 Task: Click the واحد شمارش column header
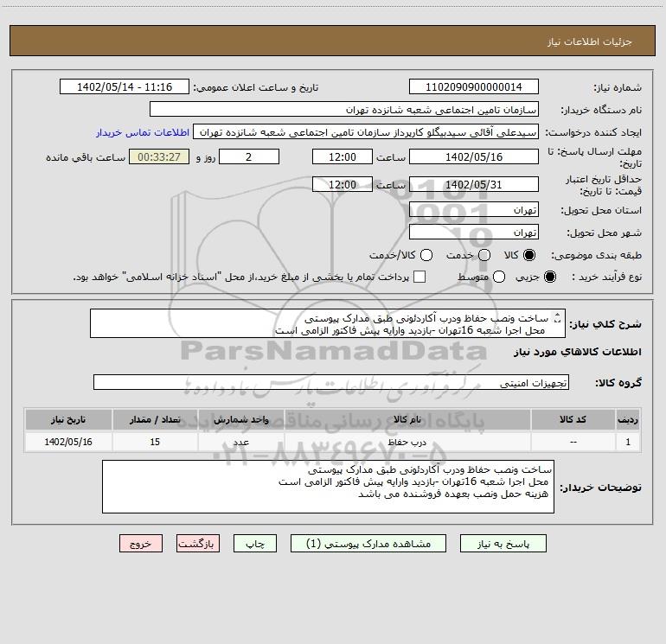240,420
